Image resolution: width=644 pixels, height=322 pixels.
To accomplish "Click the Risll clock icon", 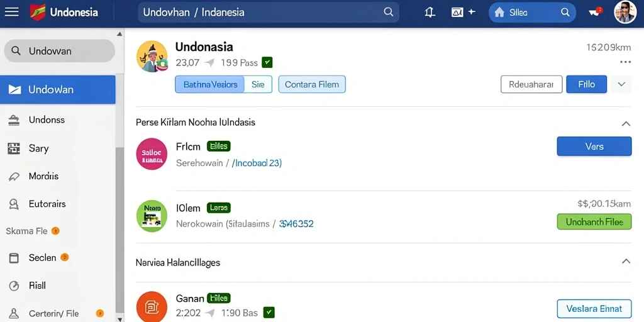I will tap(14, 286).
